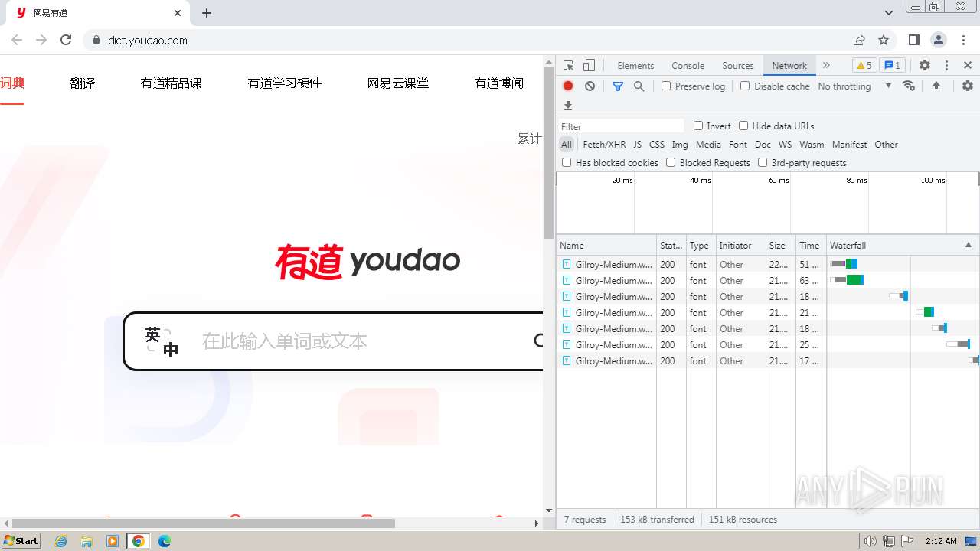980x551 pixels.
Task: Click the filter text input field
Action: pyautogui.click(x=621, y=126)
